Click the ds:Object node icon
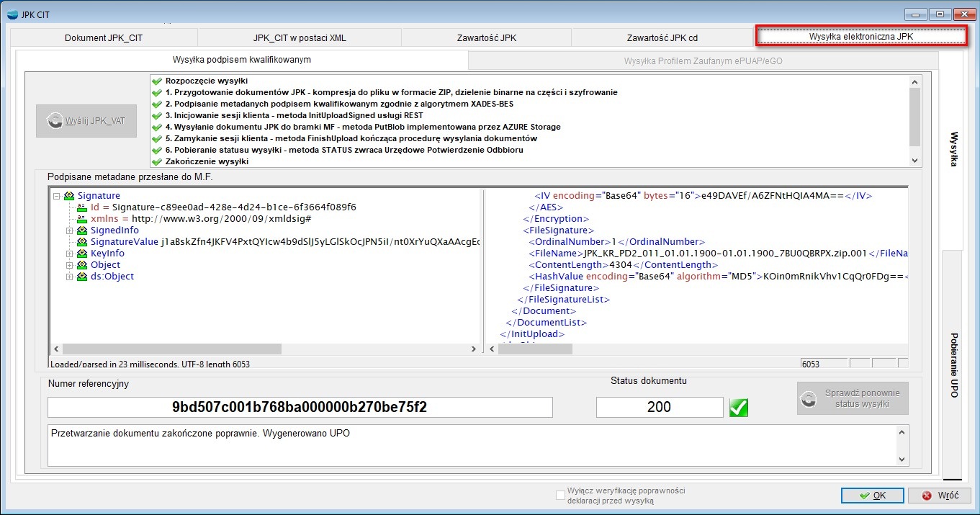Screen dimensions: 980x515 [83, 277]
